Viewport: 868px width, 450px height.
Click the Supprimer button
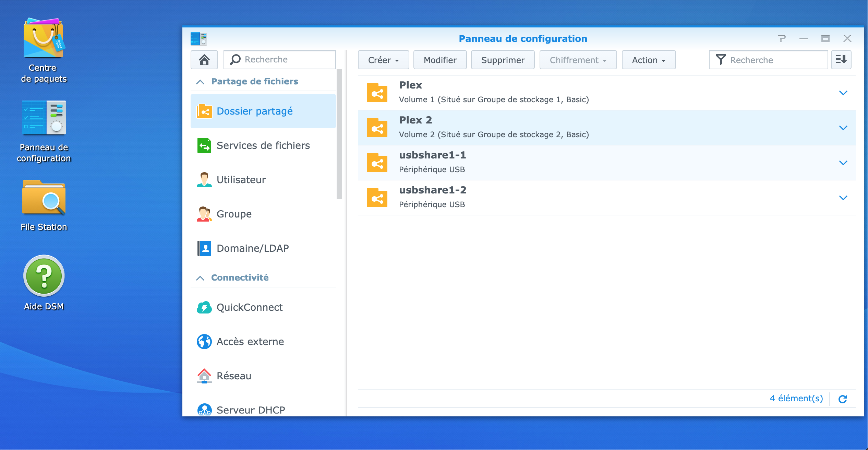click(503, 60)
